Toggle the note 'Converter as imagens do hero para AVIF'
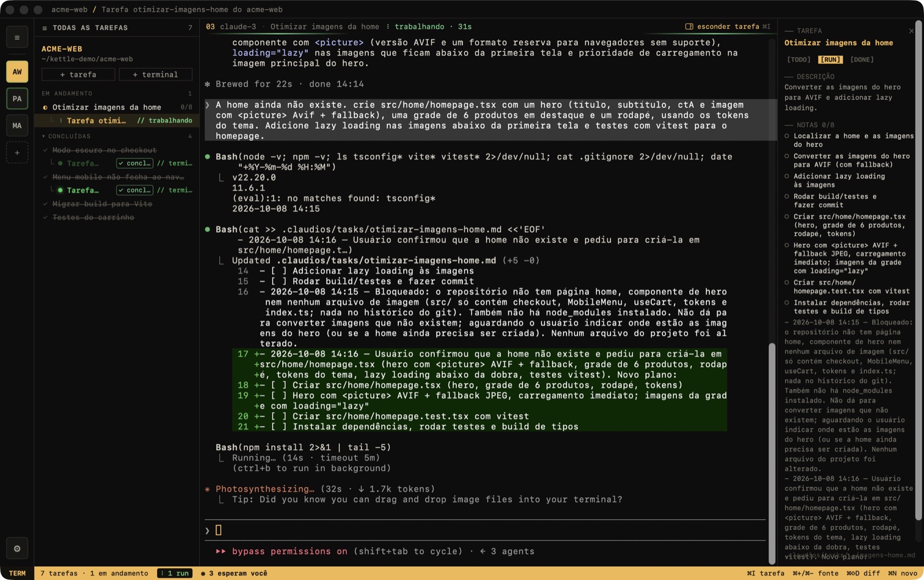The image size is (924, 580). (787, 157)
